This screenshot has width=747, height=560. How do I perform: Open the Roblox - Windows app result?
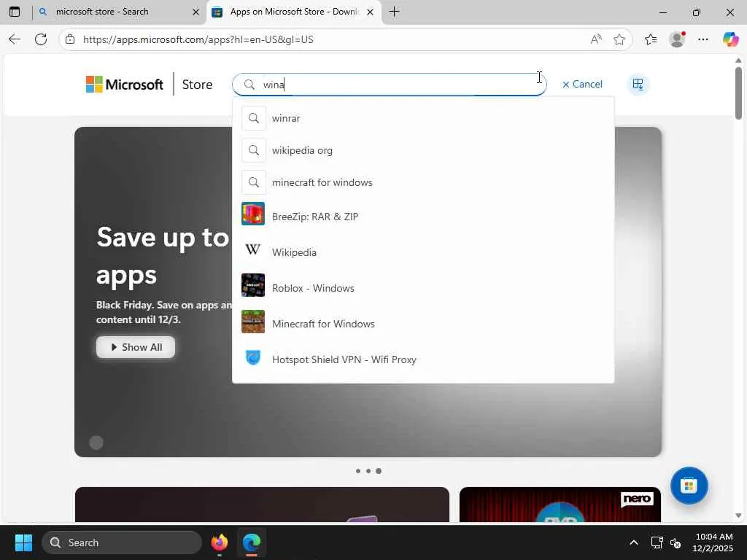423,288
